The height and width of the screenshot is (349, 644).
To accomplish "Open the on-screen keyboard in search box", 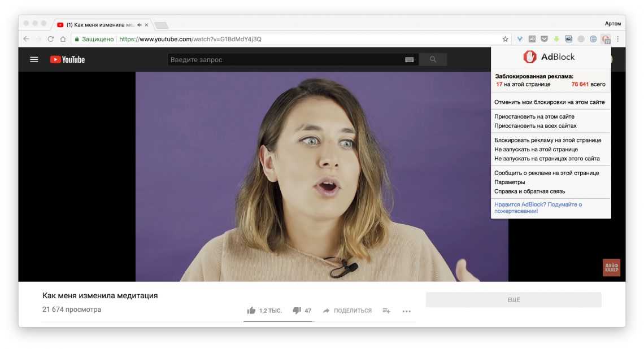I will point(409,60).
